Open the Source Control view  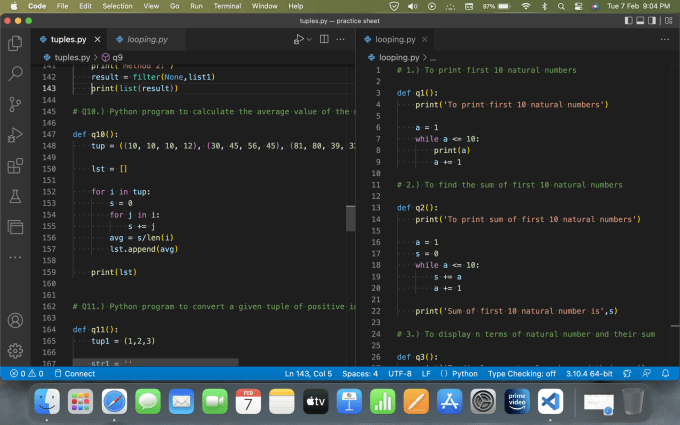(x=15, y=104)
